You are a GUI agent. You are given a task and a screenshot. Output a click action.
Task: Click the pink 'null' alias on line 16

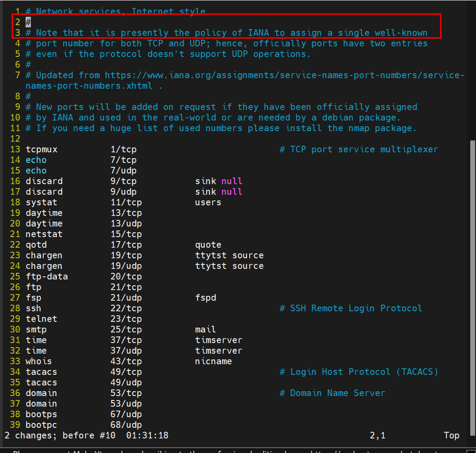232,181
